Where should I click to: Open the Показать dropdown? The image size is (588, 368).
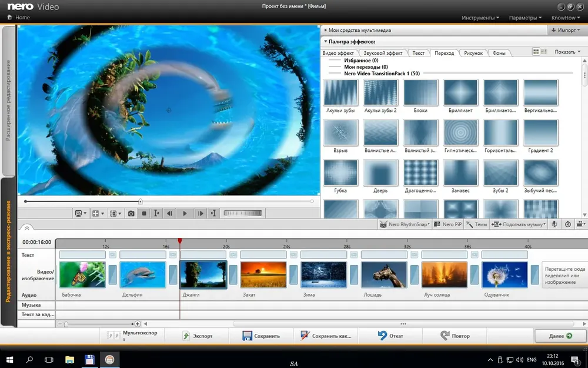click(567, 52)
